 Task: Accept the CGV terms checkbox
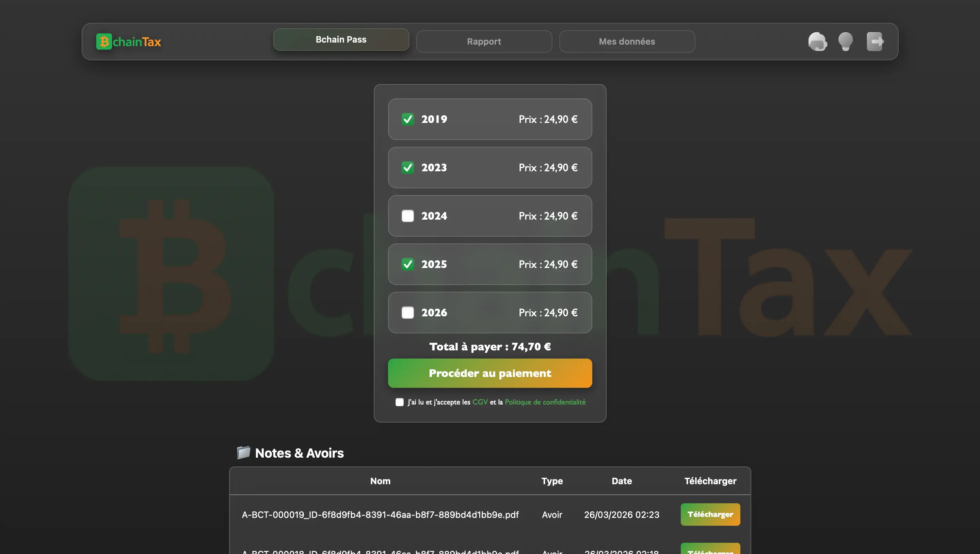point(399,402)
